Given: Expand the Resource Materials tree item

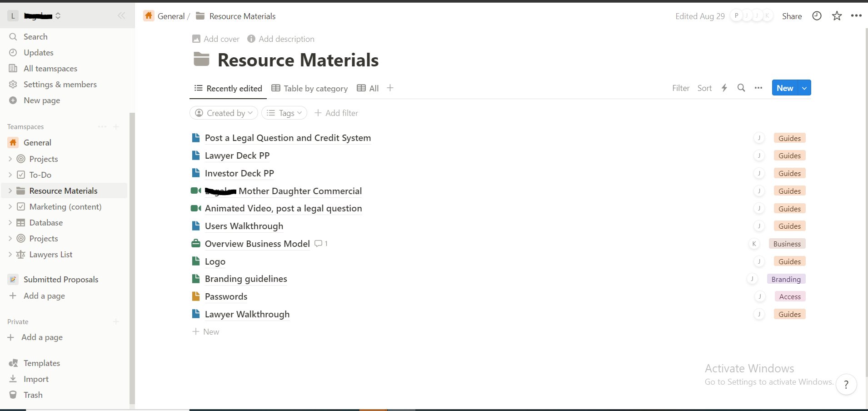Looking at the screenshot, I should tap(10, 191).
